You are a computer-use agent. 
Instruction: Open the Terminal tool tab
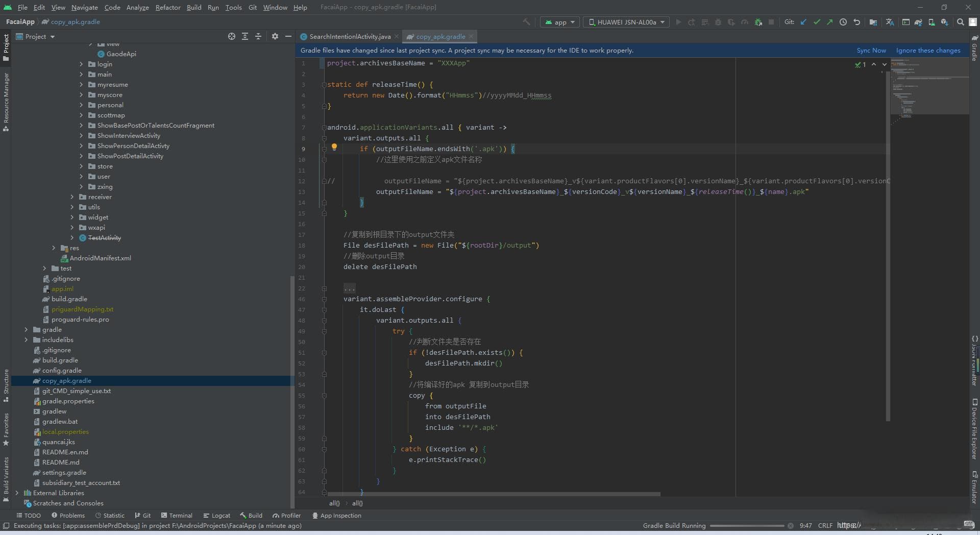(177, 516)
